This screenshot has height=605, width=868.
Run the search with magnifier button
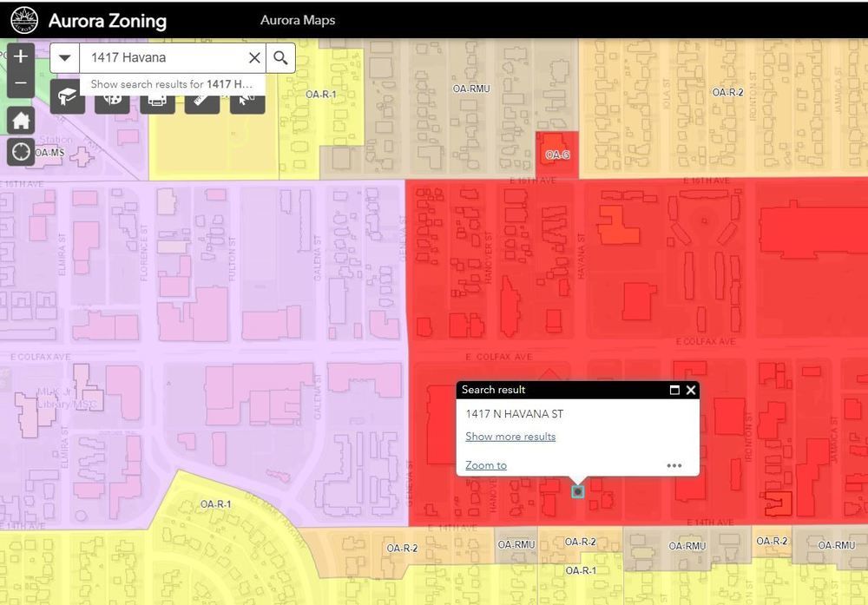pos(280,58)
